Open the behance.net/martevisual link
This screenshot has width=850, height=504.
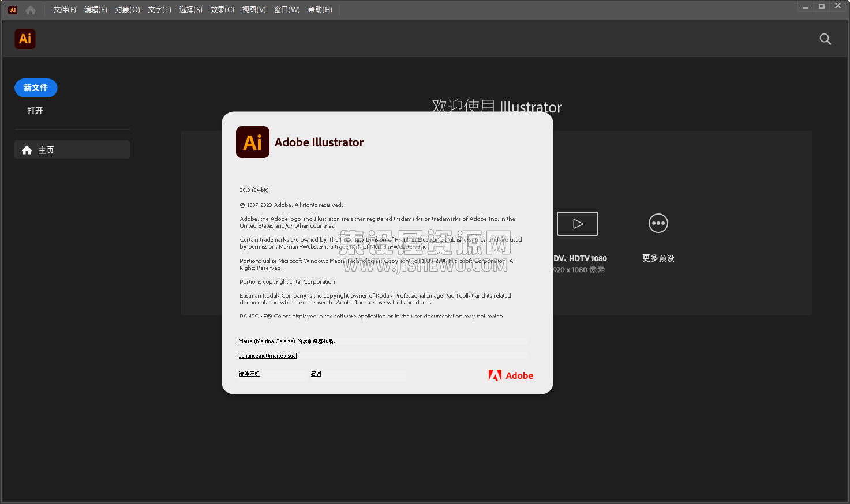point(268,356)
